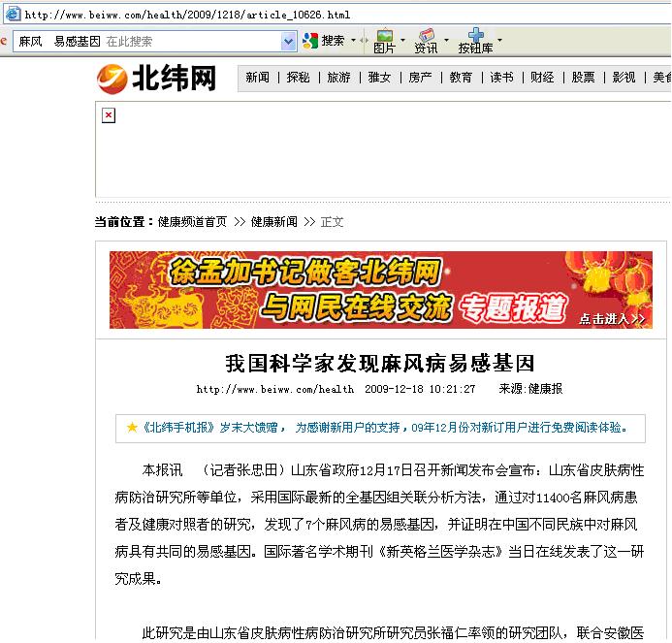The width and height of the screenshot is (672, 643).
Task: Click the 搜索 search button
Action: tap(333, 41)
